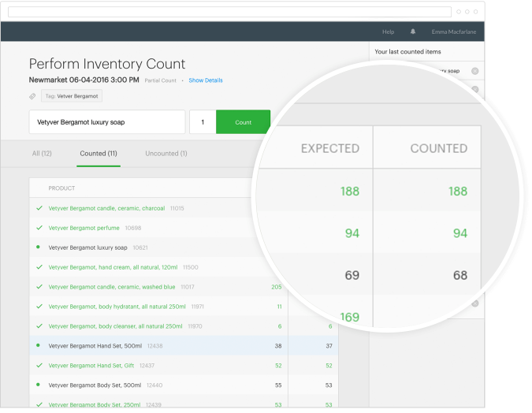Screen dimensions: 532x413
Task: Click counted 68 in the magnified view
Action: pyautogui.click(x=460, y=275)
